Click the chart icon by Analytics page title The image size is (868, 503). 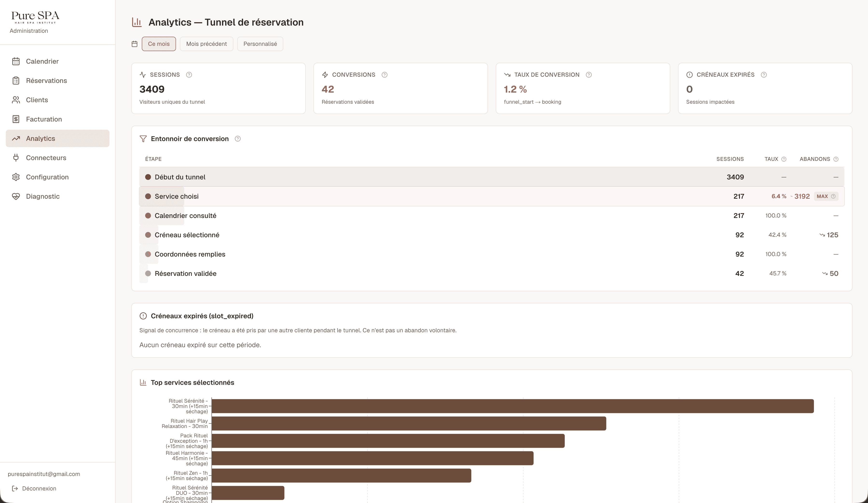pyautogui.click(x=137, y=22)
